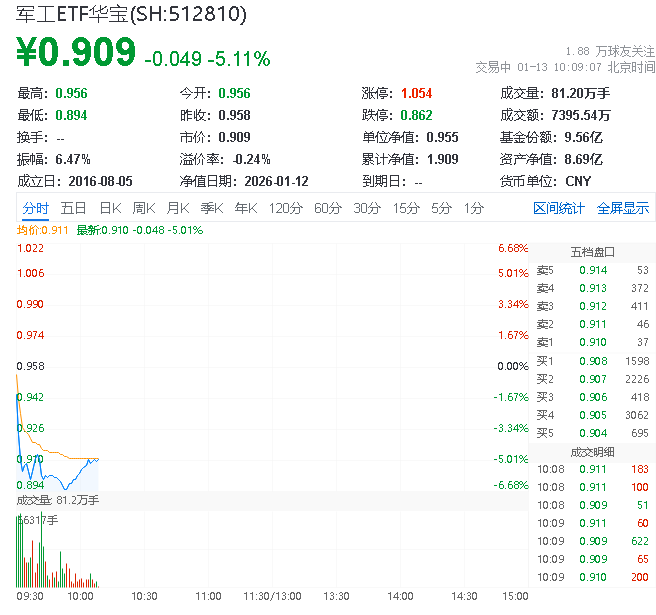Switch to the 分时 chart tab
The height and width of the screenshot is (615, 656).
tap(35, 208)
